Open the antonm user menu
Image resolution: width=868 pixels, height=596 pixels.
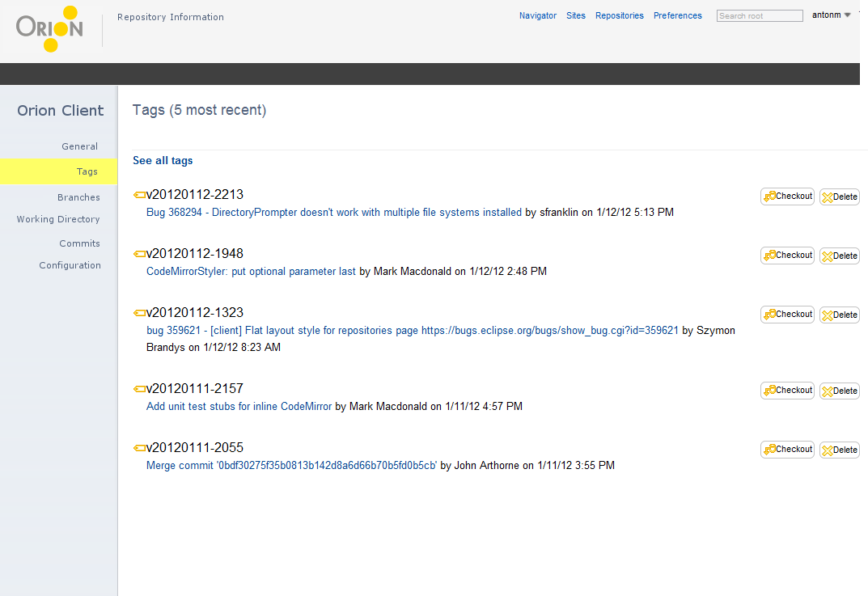831,15
